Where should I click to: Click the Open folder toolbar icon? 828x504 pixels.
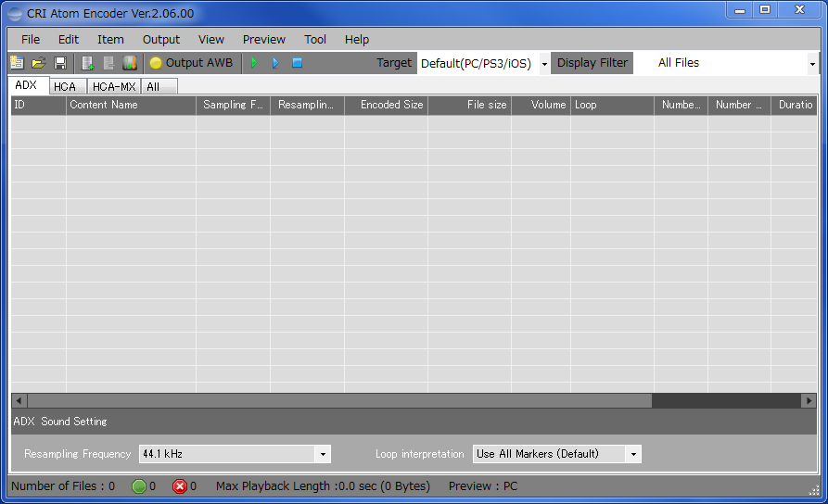[x=39, y=63]
